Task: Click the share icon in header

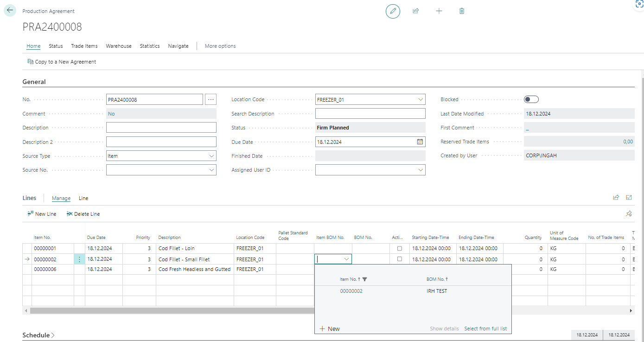Action: pos(416,11)
